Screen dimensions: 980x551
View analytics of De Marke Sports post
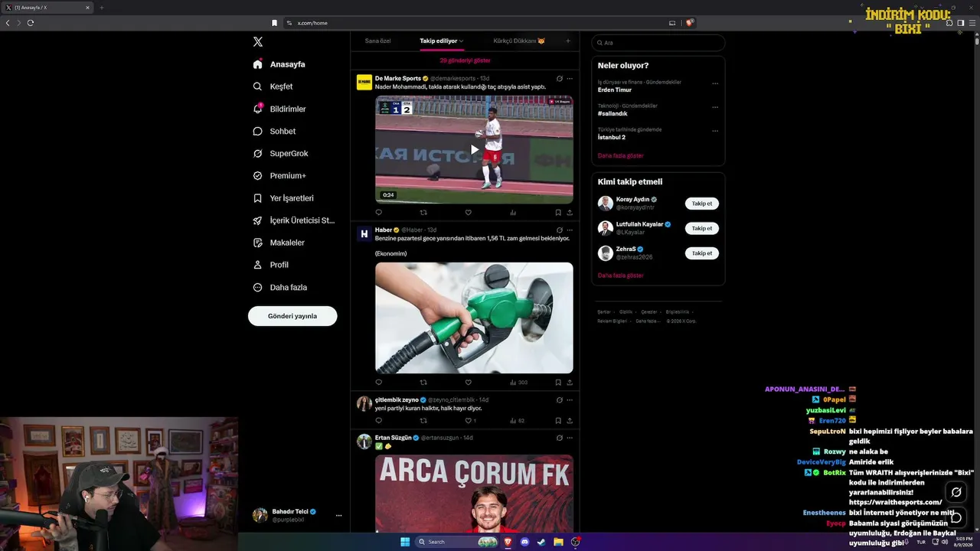coord(513,213)
